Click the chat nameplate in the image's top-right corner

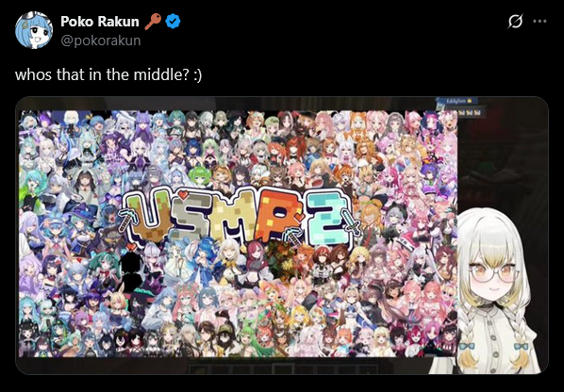click(x=456, y=101)
